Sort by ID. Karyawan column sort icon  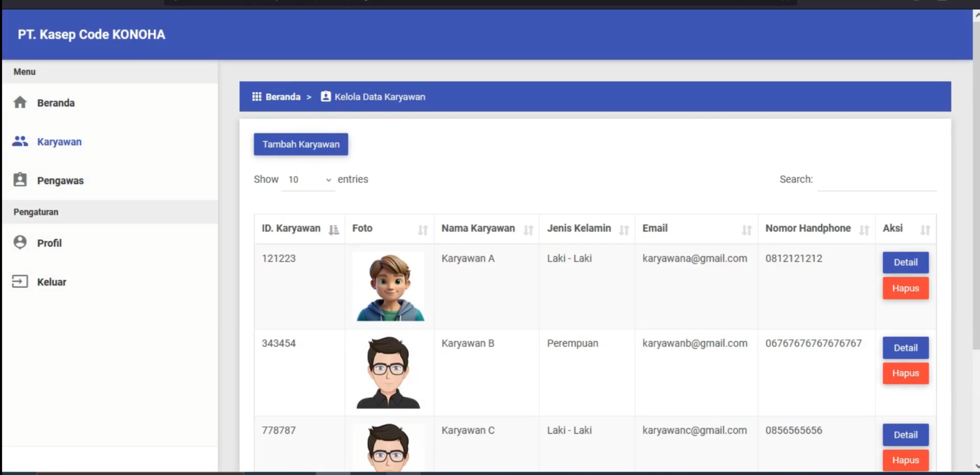click(x=334, y=230)
